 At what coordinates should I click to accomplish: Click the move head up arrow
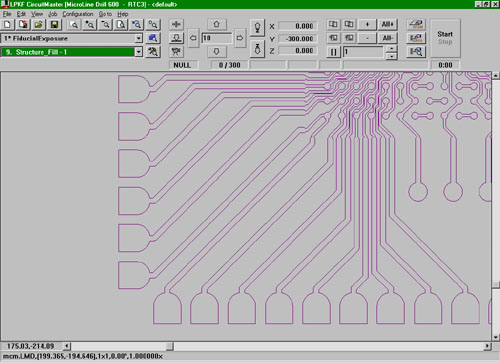(216, 24)
